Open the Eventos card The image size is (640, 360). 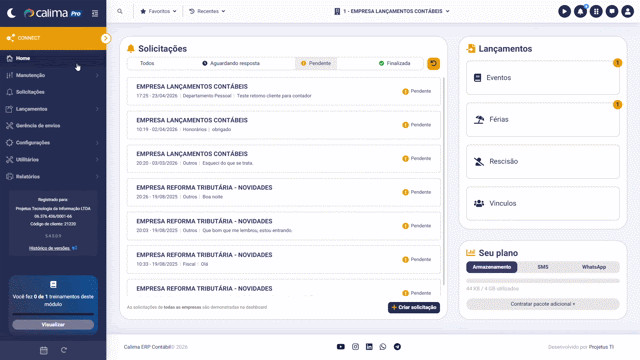(x=543, y=78)
